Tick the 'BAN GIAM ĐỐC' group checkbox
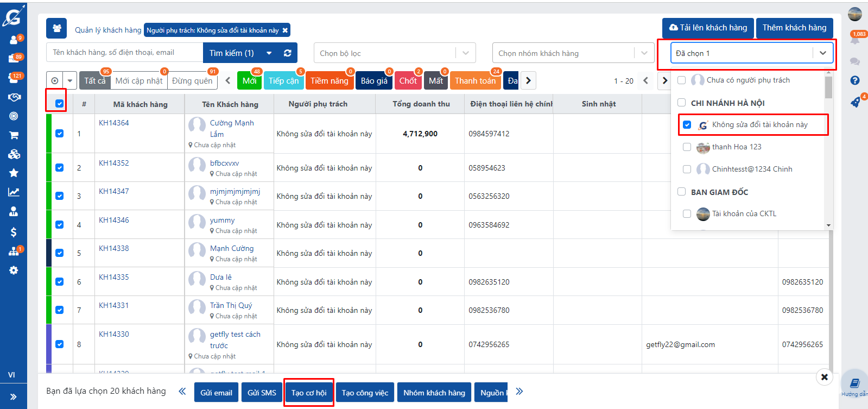This screenshot has height=409, width=868. (x=682, y=192)
